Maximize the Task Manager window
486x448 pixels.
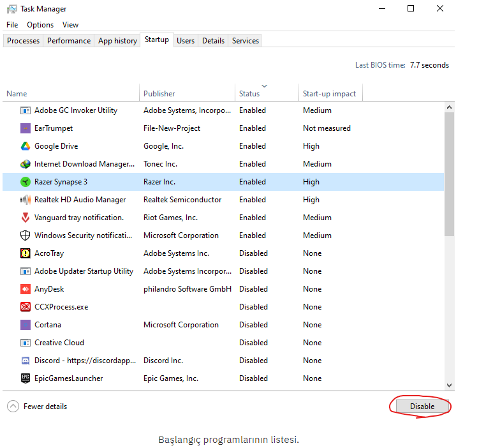411,9
